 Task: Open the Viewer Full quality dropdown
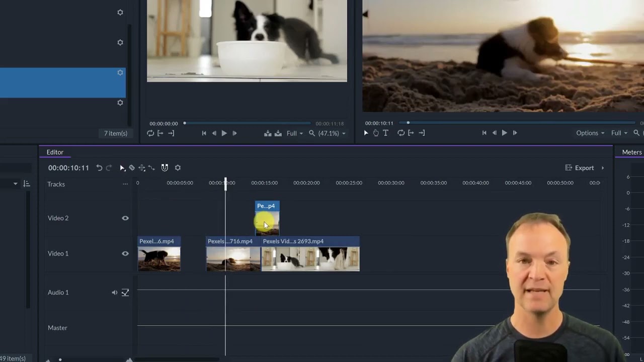tap(619, 133)
